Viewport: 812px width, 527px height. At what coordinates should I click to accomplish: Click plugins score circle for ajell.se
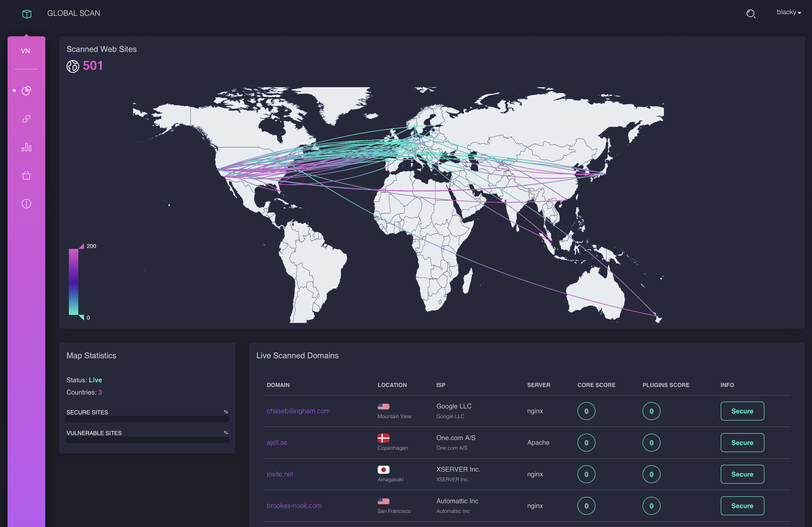tap(651, 442)
